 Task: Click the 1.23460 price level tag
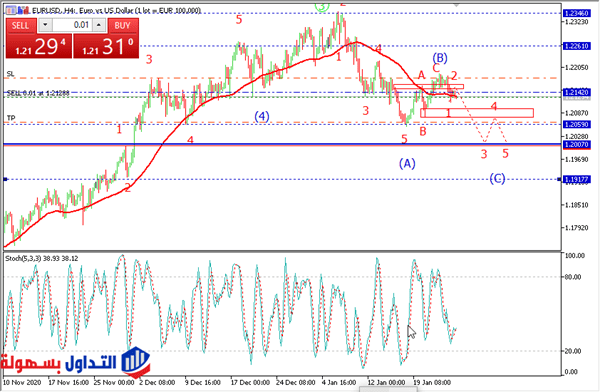coord(577,13)
